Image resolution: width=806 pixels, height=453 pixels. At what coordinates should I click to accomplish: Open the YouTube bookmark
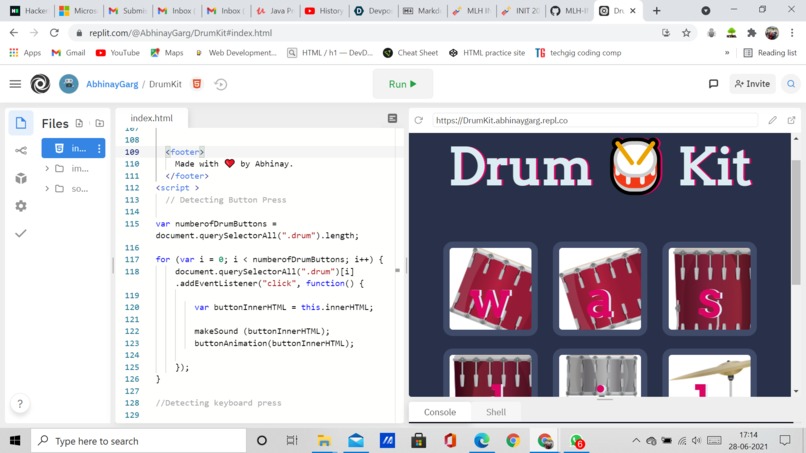[x=118, y=53]
